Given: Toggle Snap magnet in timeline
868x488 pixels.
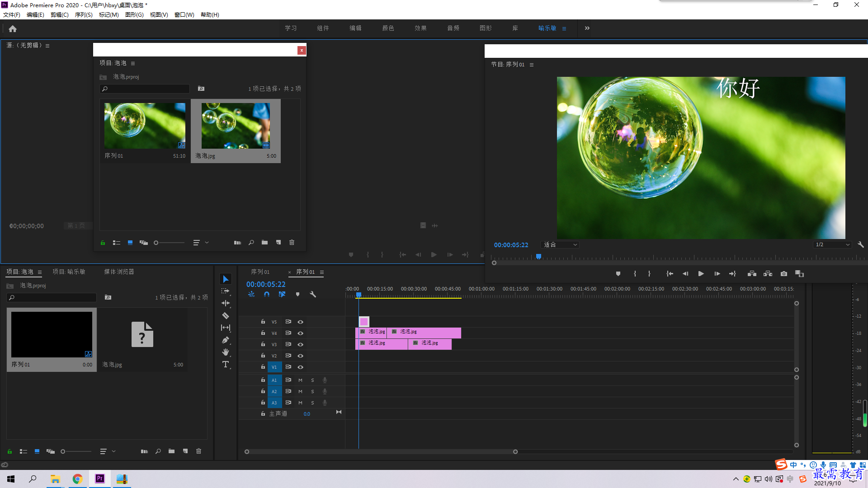Looking at the screenshot, I should [x=267, y=294].
